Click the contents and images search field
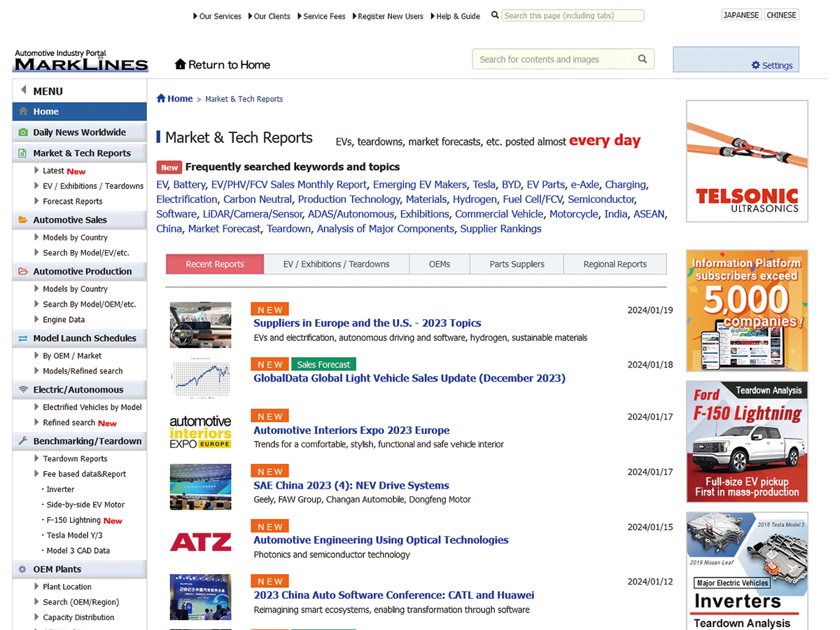This screenshot has width=840, height=630. coord(552,59)
